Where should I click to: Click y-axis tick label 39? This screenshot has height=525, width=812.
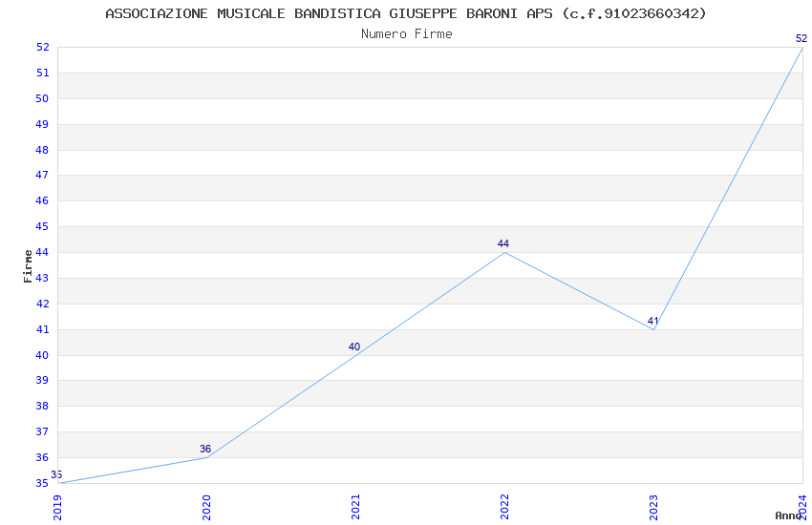pyautogui.click(x=42, y=380)
